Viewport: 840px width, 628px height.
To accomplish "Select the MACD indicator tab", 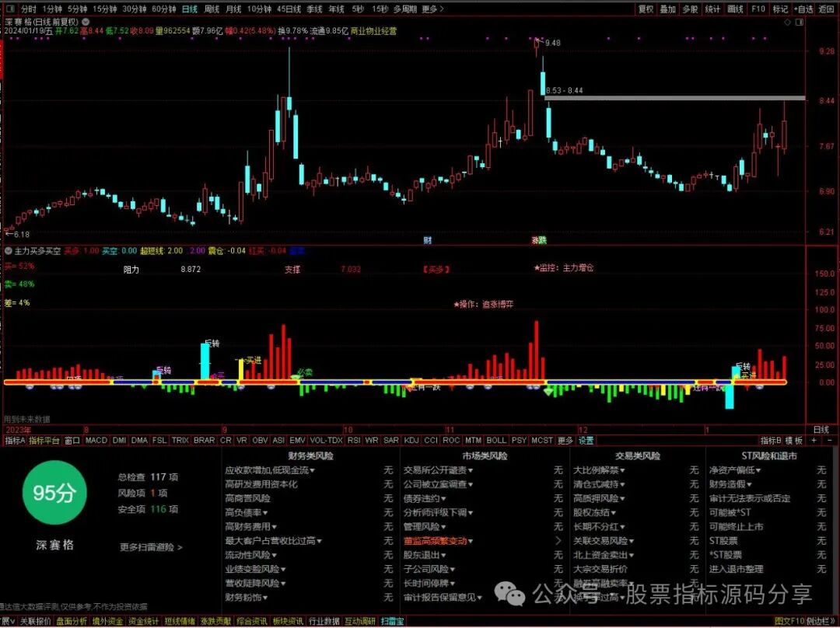I will [96, 440].
